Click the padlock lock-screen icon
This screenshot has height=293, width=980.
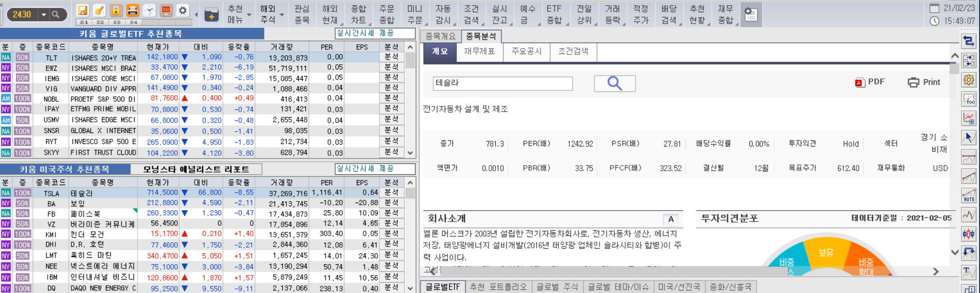tap(116, 10)
